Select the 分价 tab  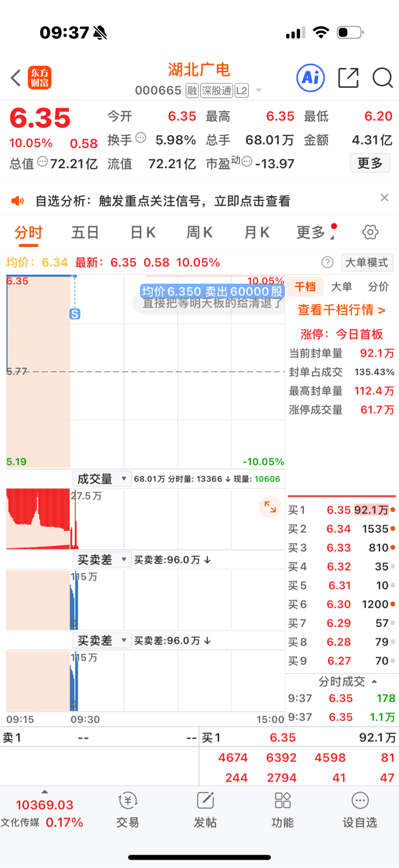point(378,286)
